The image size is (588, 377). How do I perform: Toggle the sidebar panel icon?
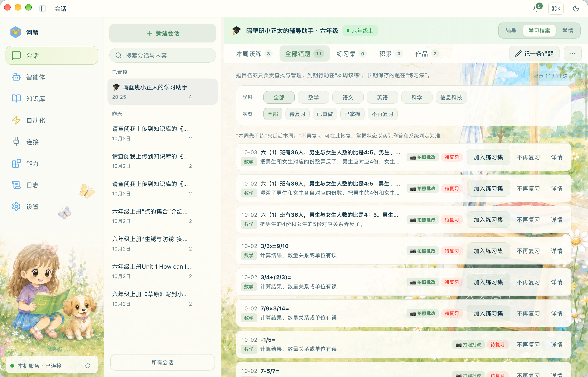tap(42, 8)
